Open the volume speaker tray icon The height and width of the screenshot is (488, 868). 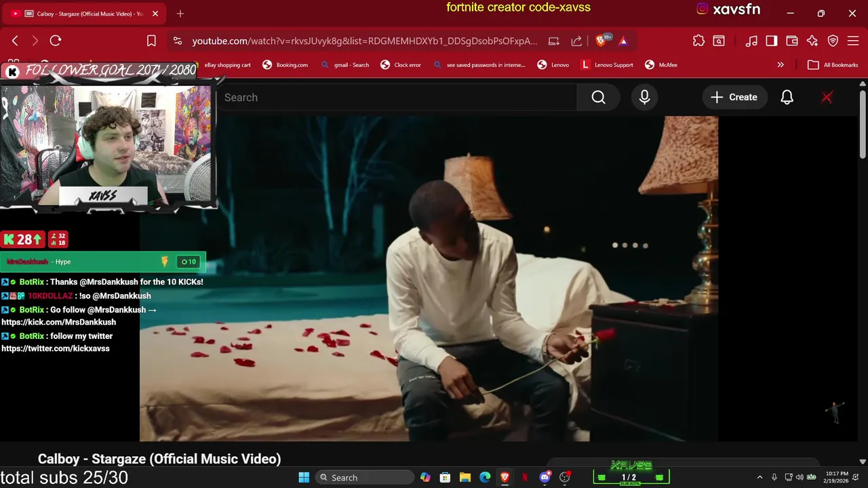[x=800, y=477]
